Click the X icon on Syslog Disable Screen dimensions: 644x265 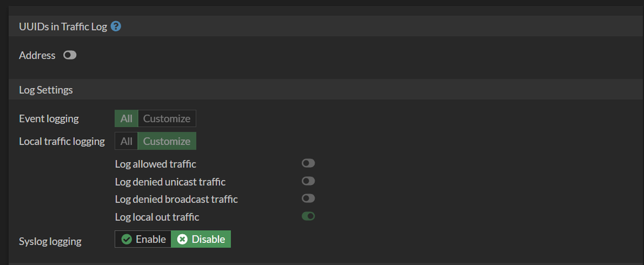tap(182, 239)
